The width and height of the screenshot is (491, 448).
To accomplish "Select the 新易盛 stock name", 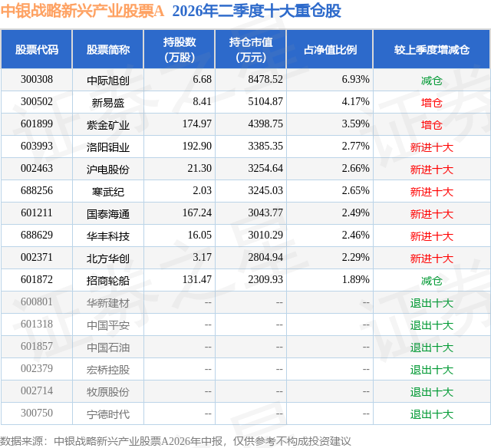I will click(108, 103).
